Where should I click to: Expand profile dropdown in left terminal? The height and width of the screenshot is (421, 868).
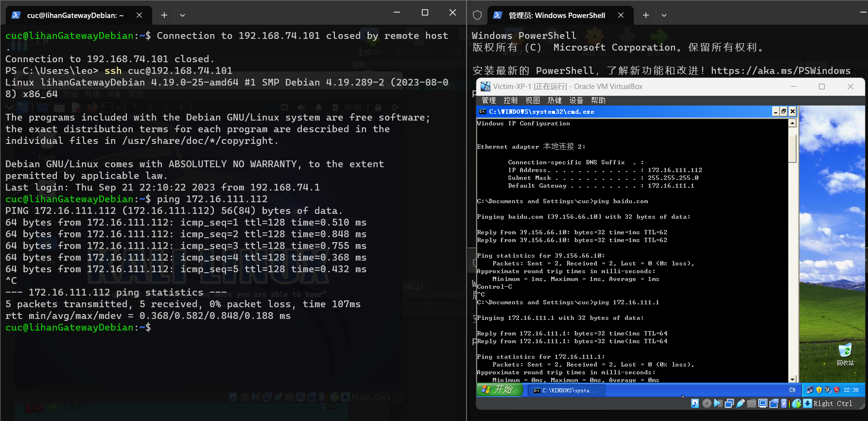[182, 15]
